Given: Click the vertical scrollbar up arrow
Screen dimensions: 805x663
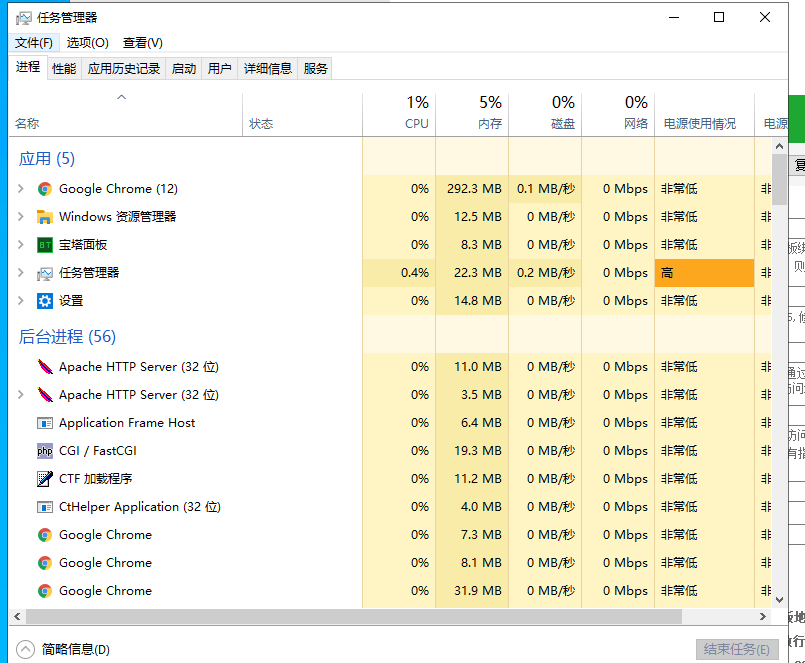Looking at the screenshot, I should tap(779, 146).
